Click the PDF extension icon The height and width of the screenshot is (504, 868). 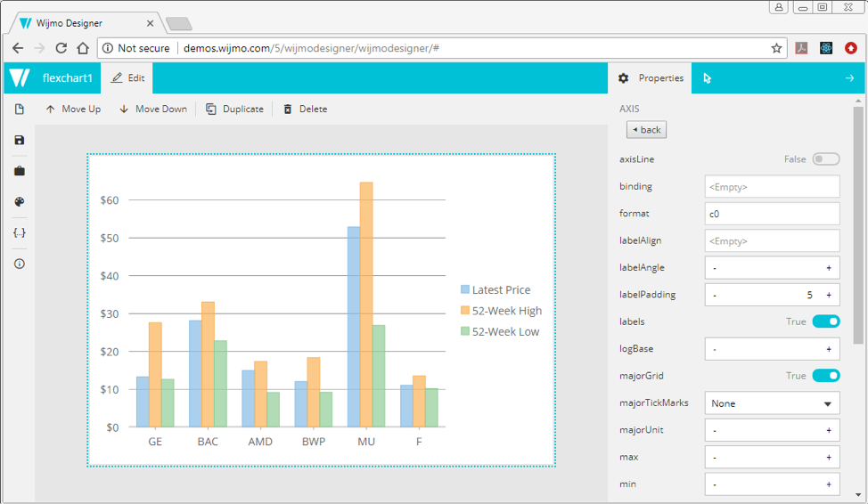(x=801, y=48)
